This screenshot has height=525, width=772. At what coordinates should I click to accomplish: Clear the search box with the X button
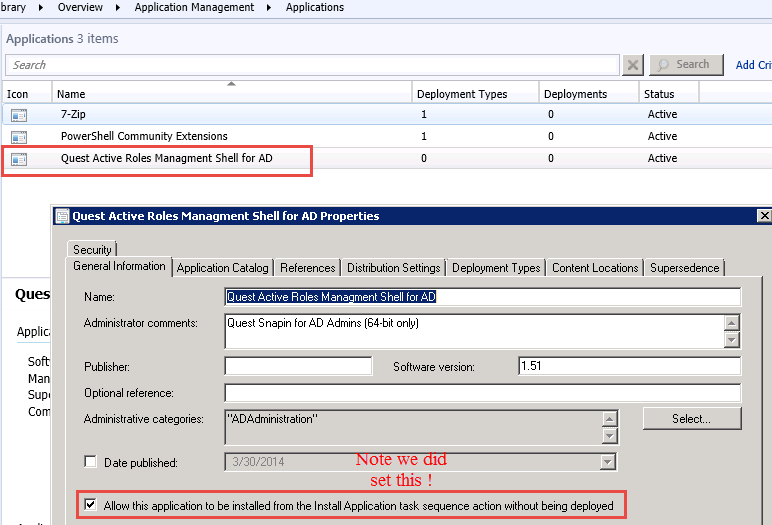pyautogui.click(x=633, y=65)
